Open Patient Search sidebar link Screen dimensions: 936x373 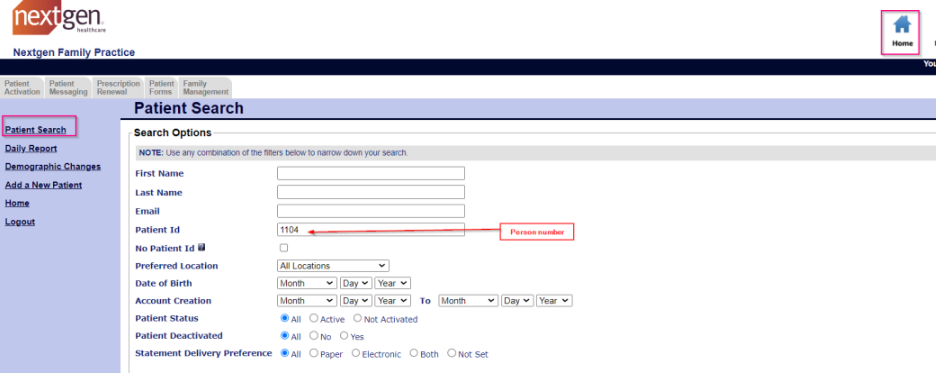pos(35,130)
